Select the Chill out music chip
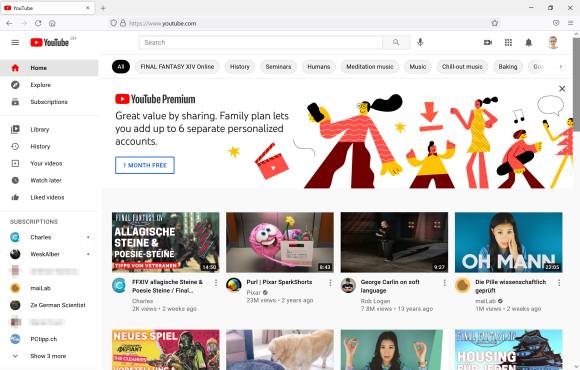Image resolution: width=580 pixels, height=370 pixels. (462, 67)
